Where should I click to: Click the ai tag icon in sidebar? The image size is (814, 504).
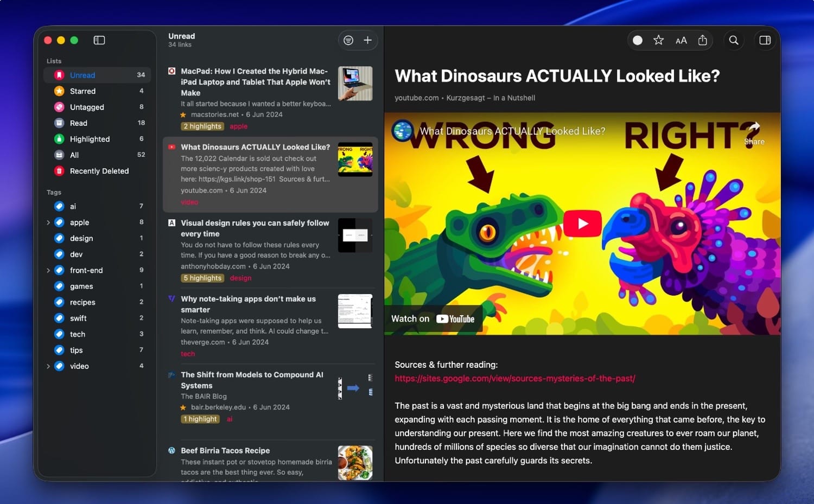(59, 206)
